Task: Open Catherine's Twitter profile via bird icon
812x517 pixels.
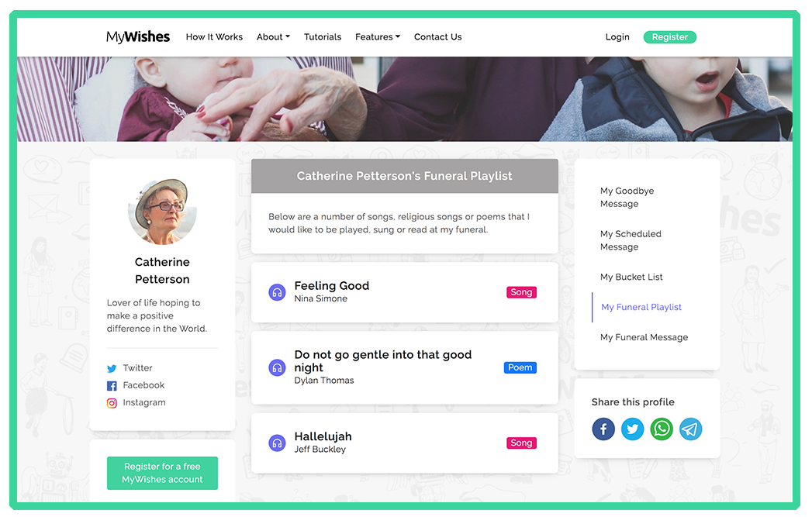Action: 110,367
